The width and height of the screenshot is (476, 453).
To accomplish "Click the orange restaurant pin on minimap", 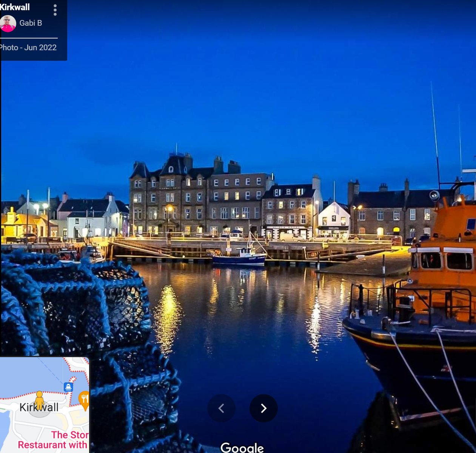I will 84,400.
